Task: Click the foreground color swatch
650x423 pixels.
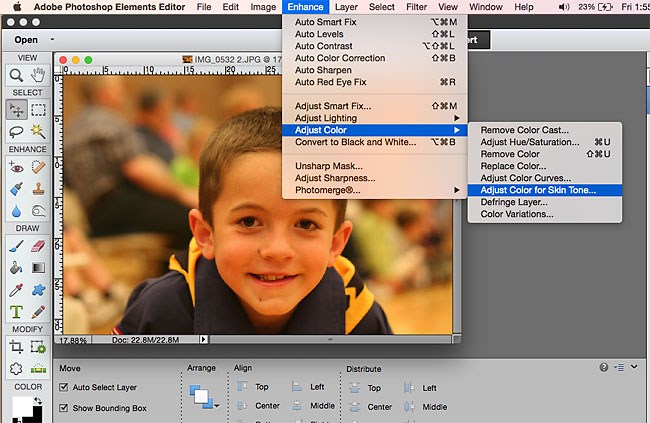Action: coord(22,407)
